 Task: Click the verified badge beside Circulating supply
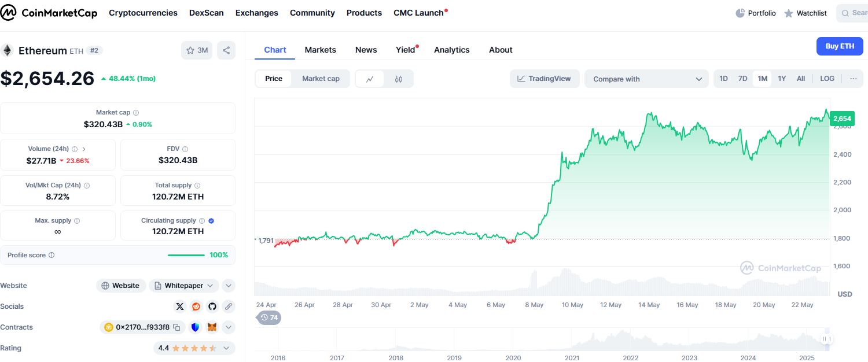pos(211,221)
